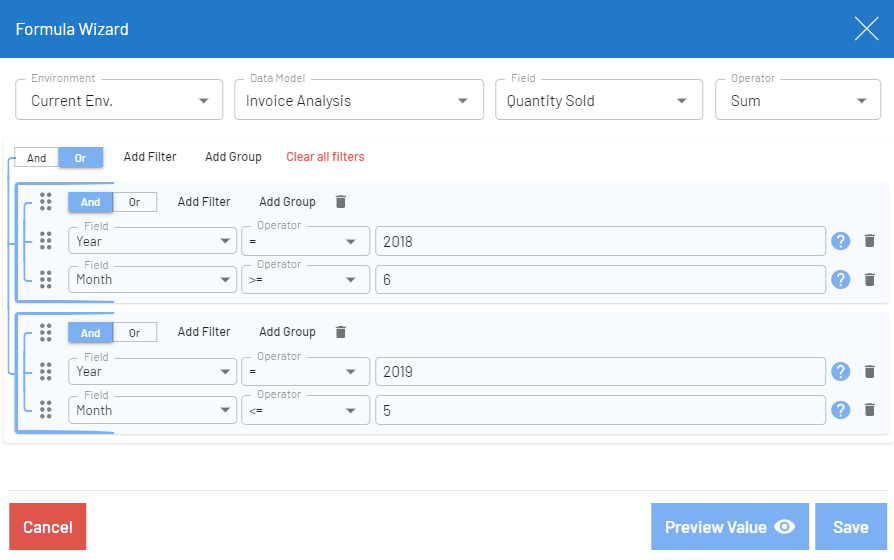Click help icon for Month >= 6 filter

(x=842, y=280)
